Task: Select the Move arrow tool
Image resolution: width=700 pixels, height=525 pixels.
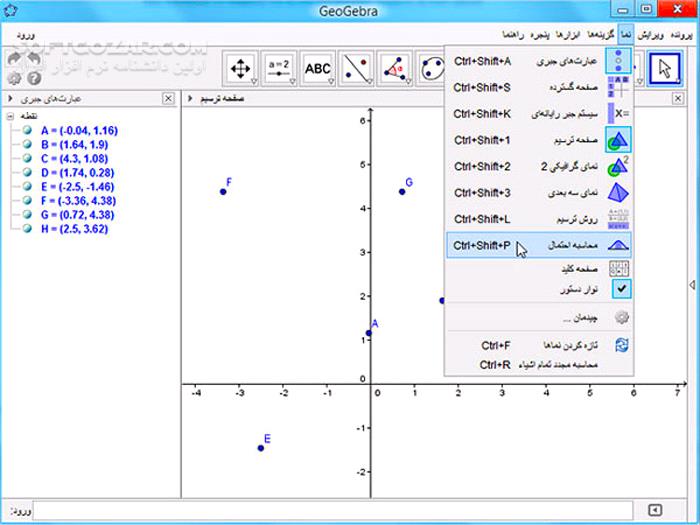Action: 665,69
